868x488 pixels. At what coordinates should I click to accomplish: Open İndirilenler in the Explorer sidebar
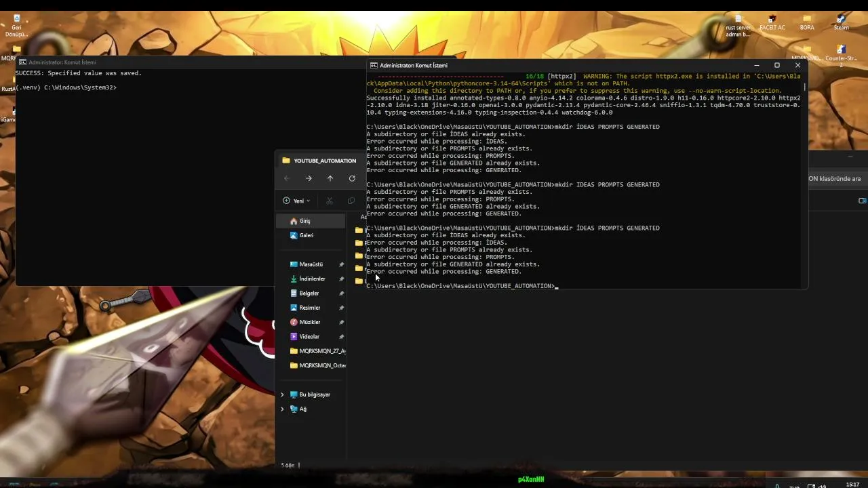tap(311, 279)
